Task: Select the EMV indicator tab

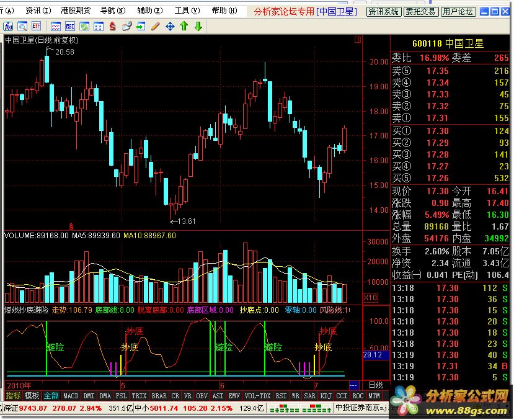Action: [234, 396]
